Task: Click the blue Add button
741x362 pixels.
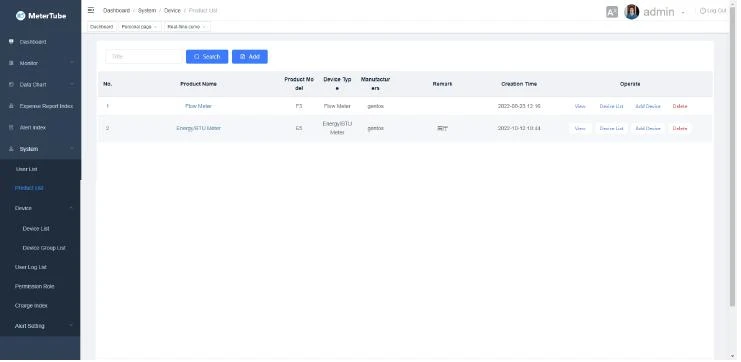Action: point(250,57)
